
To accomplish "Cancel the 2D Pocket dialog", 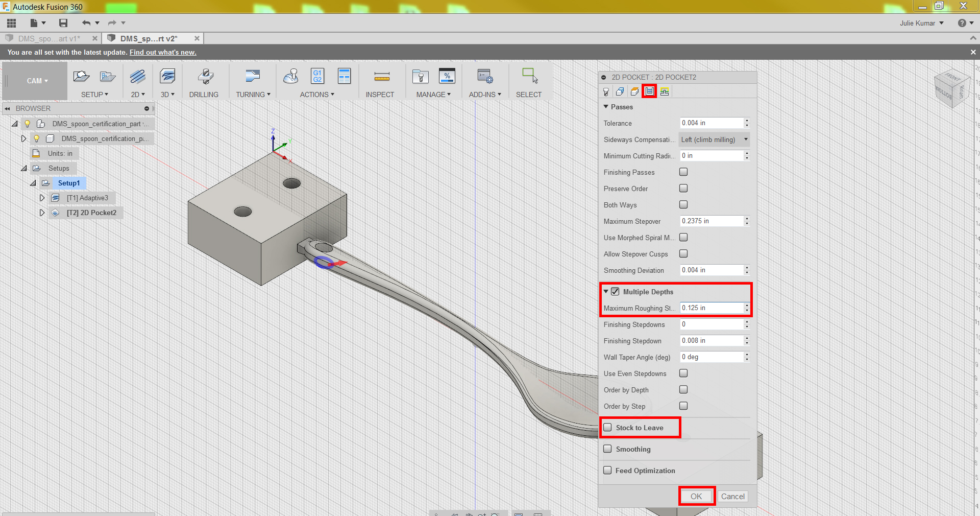I will click(732, 496).
